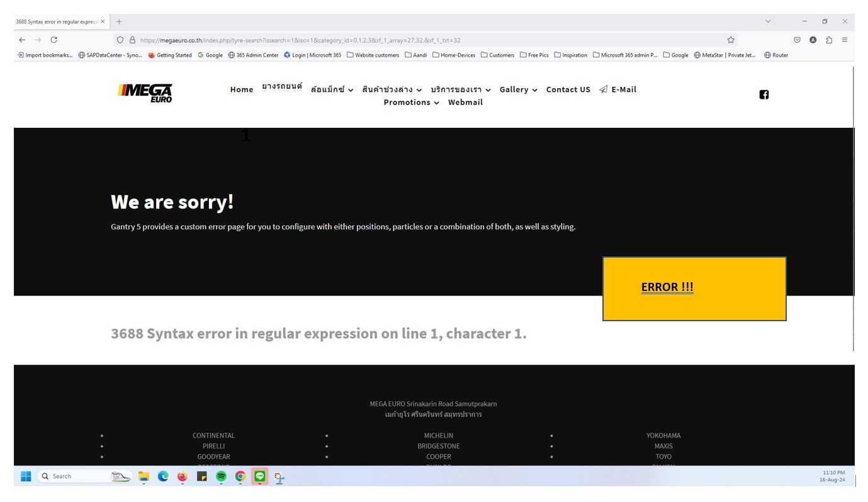Click the MEGA EURO logo
868x502 pixels.
point(145,93)
